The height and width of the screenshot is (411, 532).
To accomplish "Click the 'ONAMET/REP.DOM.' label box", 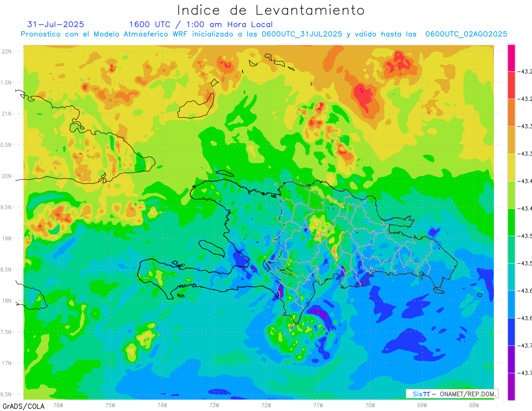I will (452, 394).
